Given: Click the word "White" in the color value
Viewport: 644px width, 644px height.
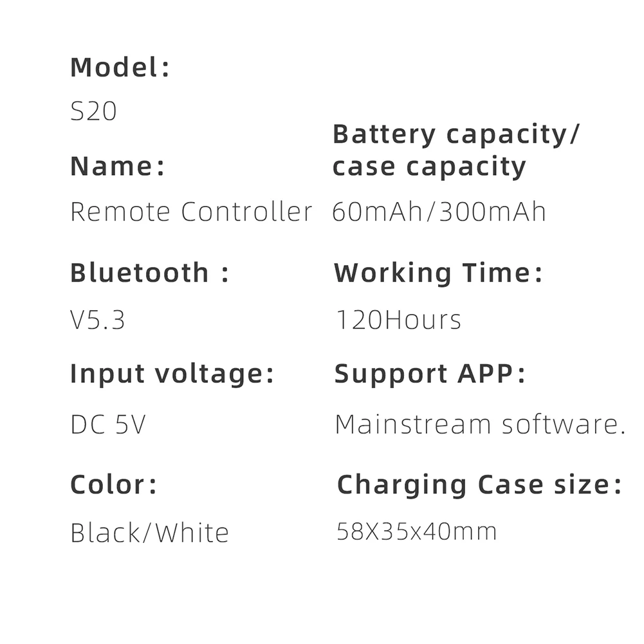Looking at the screenshot, I should point(192,533).
